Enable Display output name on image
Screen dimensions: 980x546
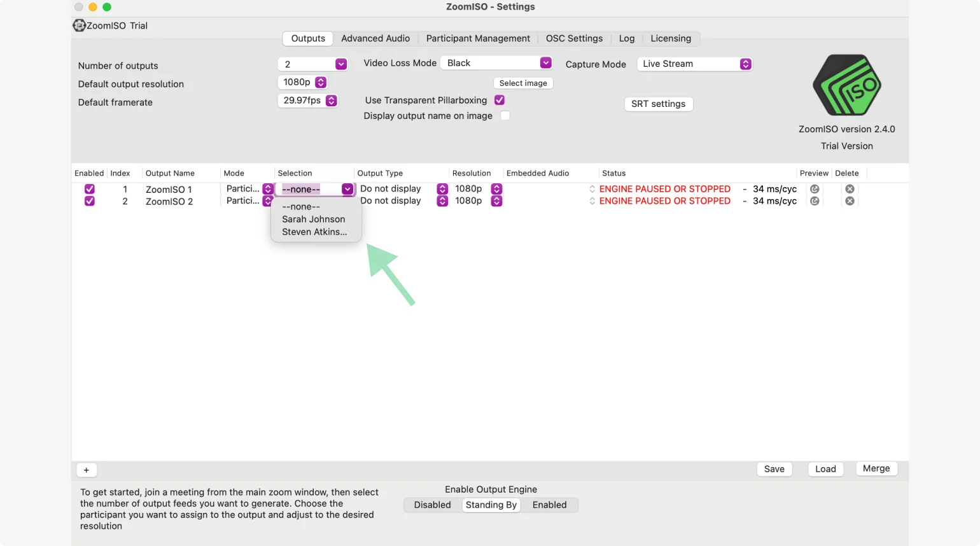coord(505,116)
